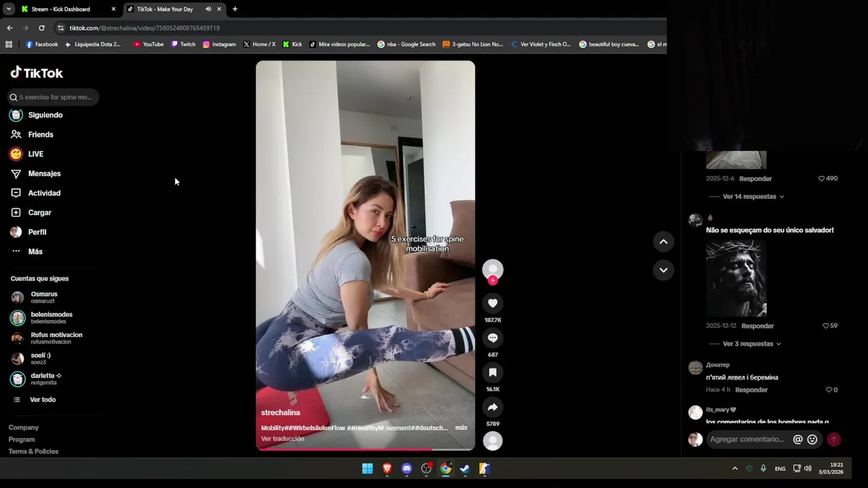
Task: Mute the TikTok tab audio icon
Action: pos(208,9)
